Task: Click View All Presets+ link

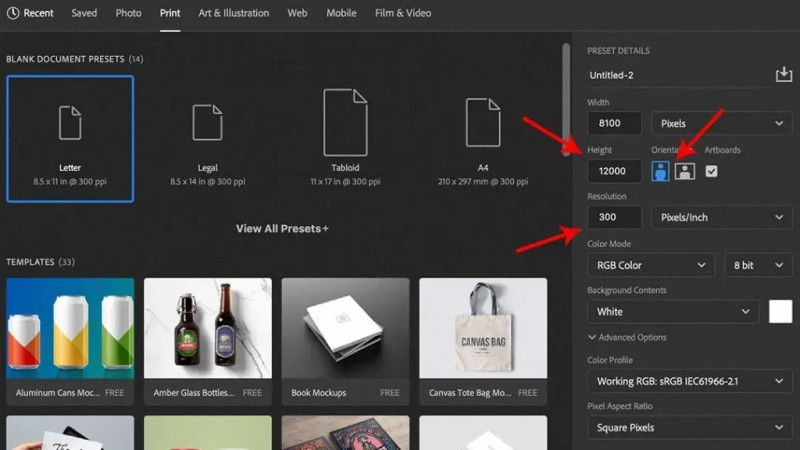Action: 282,228
